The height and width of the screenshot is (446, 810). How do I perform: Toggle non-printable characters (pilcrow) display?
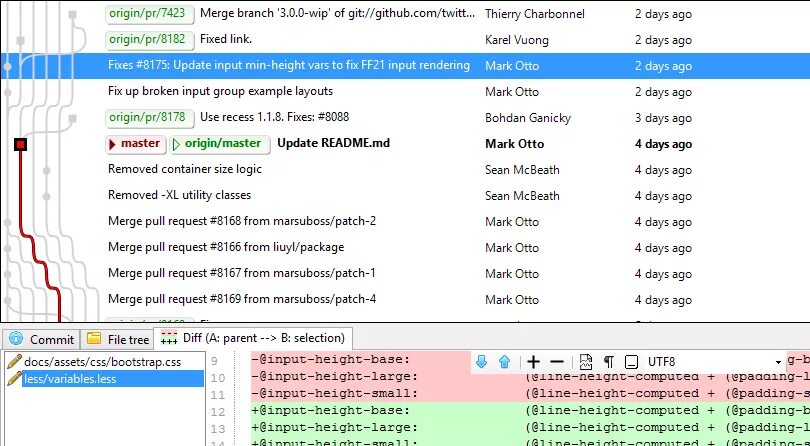pos(609,362)
